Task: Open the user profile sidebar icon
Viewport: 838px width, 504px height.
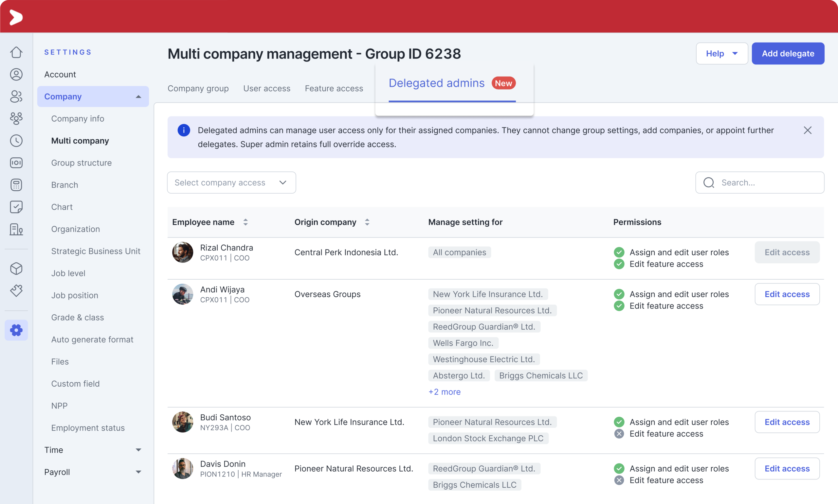Action: point(16,74)
